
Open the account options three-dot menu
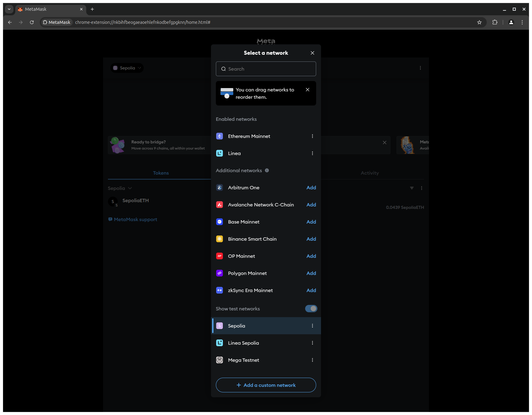[x=420, y=68]
